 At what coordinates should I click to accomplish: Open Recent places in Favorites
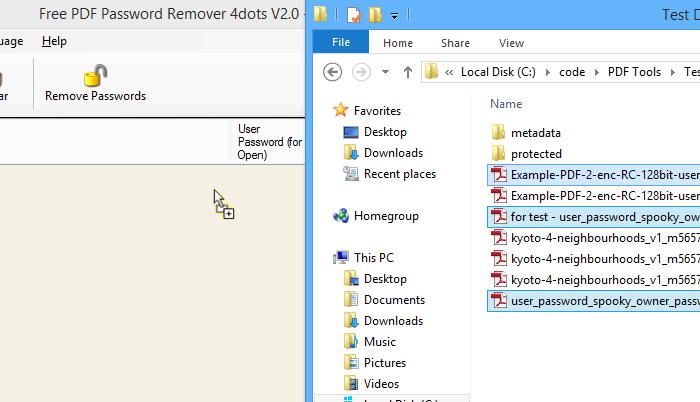click(x=399, y=174)
